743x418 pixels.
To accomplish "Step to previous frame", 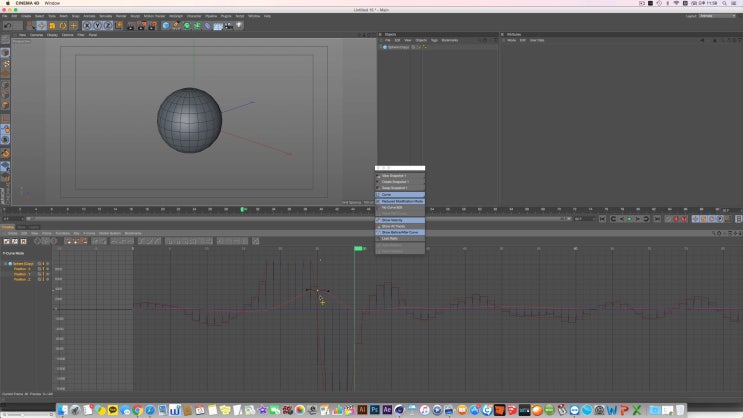I will click(621, 219).
